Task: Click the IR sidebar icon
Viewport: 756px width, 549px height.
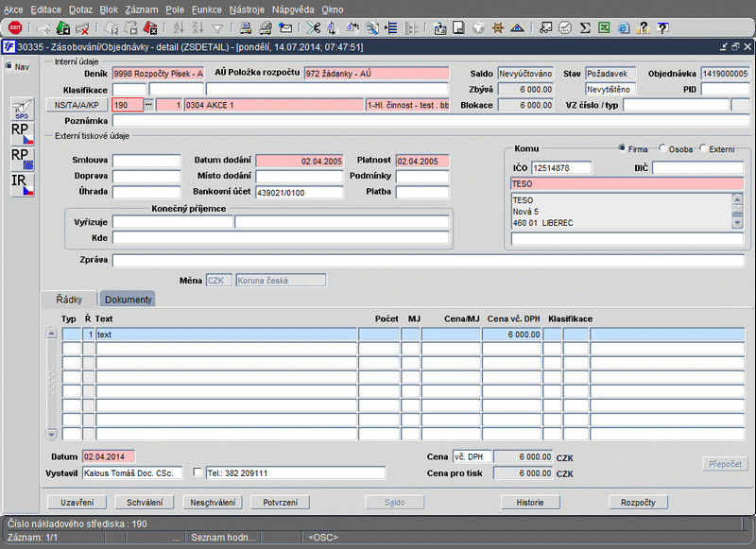Action: [x=22, y=185]
